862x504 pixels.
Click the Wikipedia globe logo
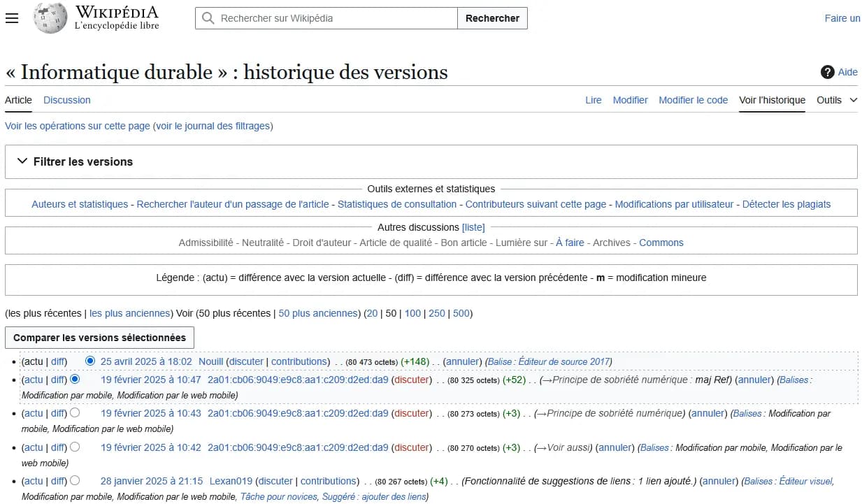pos(50,18)
